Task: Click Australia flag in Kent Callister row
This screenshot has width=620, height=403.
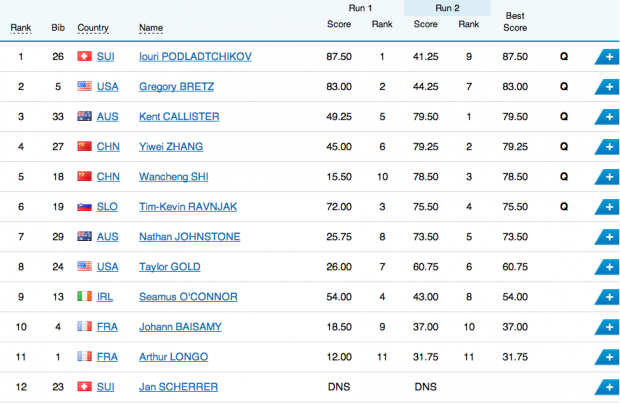Action: point(85,116)
